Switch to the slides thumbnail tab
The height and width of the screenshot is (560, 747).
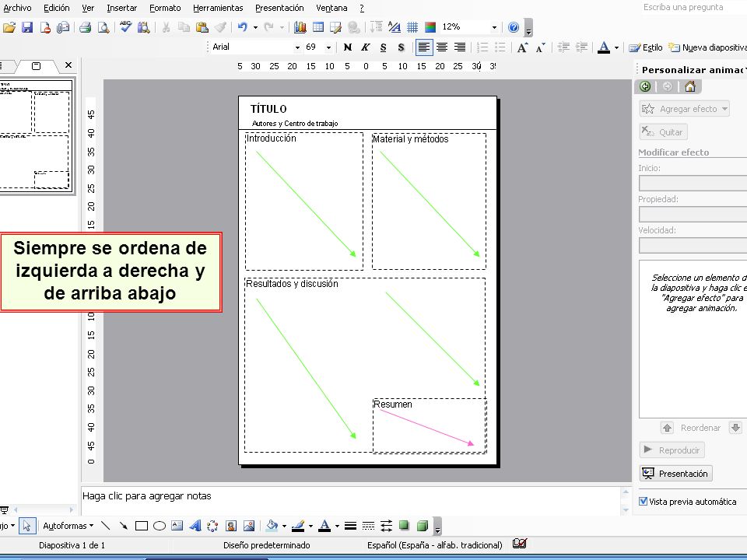(37, 65)
